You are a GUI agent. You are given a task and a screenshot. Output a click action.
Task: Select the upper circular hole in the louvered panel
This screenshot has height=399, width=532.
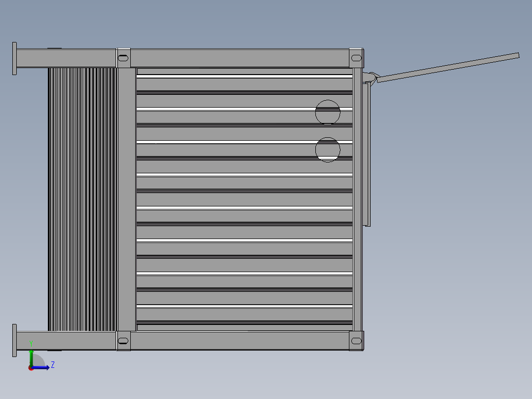pos(328,112)
